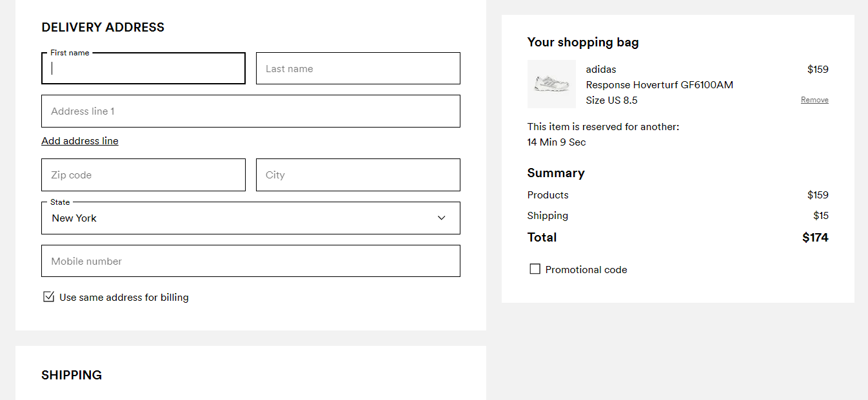This screenshot has height=400, width=868.
Task: Click the adidas shoe product thumbnail
Action: pyautogui.click(x=551, y=84)
